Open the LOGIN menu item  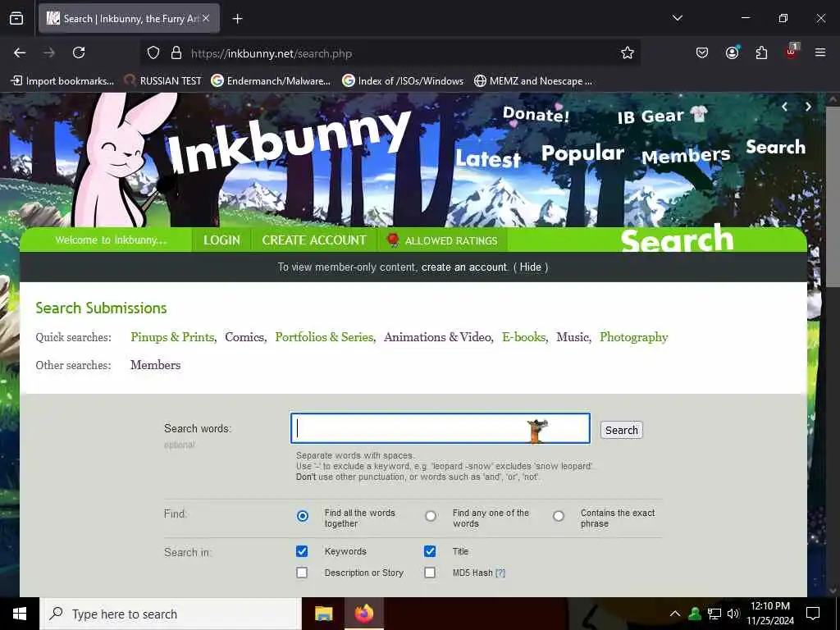[221, 240]
